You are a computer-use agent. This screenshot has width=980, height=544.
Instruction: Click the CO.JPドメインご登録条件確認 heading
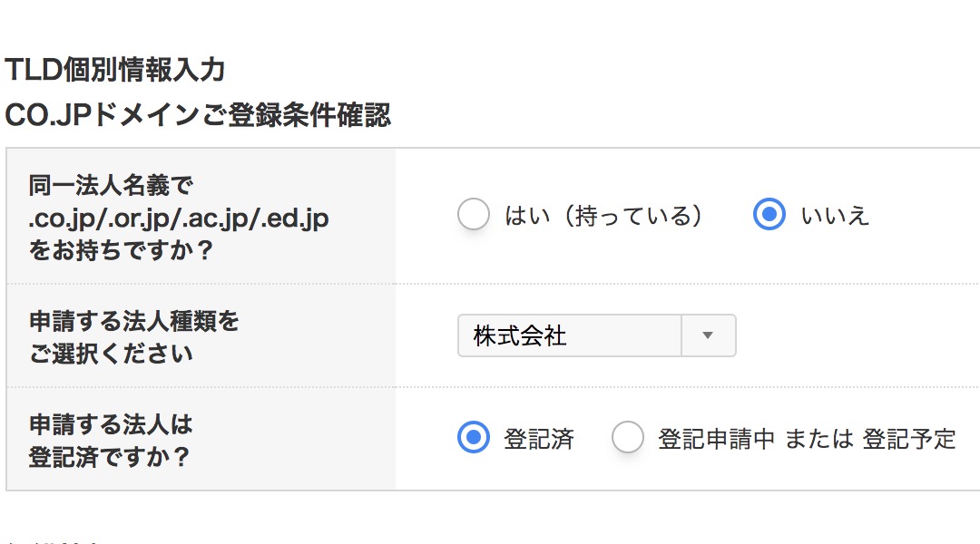click(198, 115)
